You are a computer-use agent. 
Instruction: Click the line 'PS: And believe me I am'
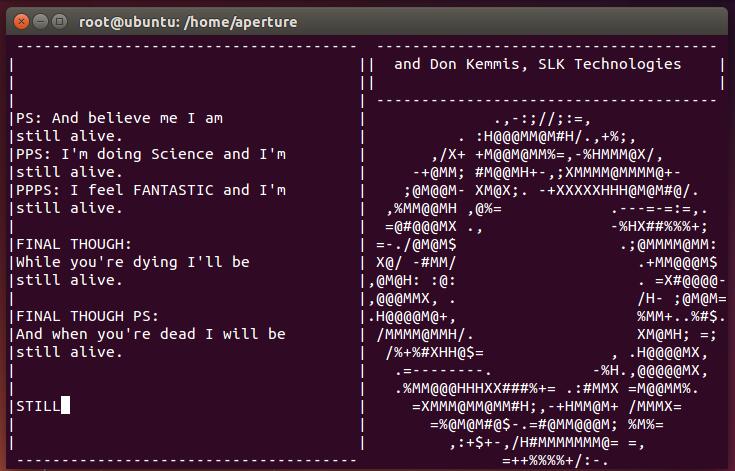(x=120, y=118)
